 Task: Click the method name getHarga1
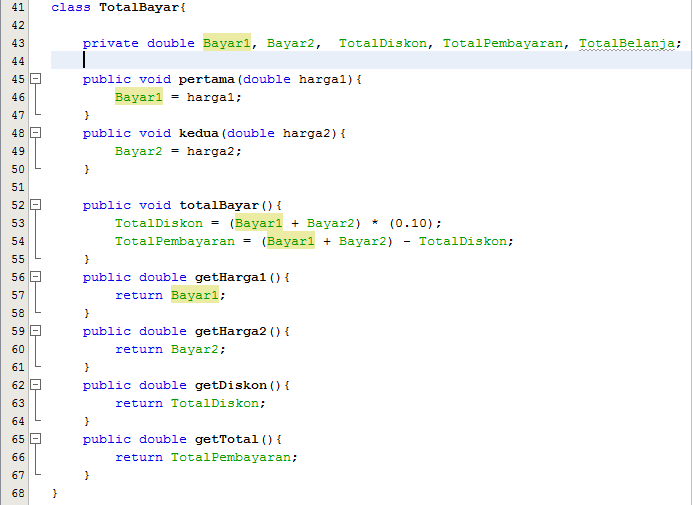230,277
